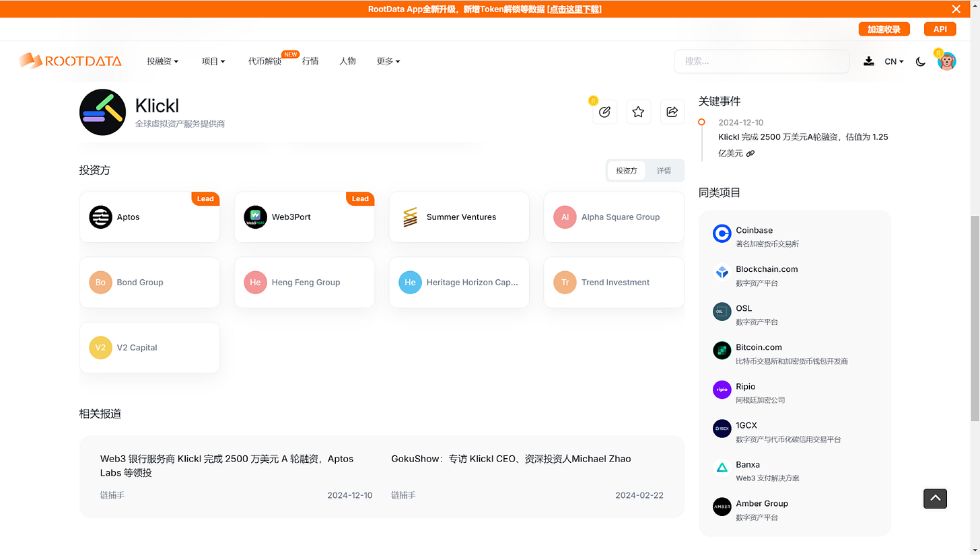This screenshot has height=555, width=980.
Task: Click the Ripio logo
Action: (722, 390)
